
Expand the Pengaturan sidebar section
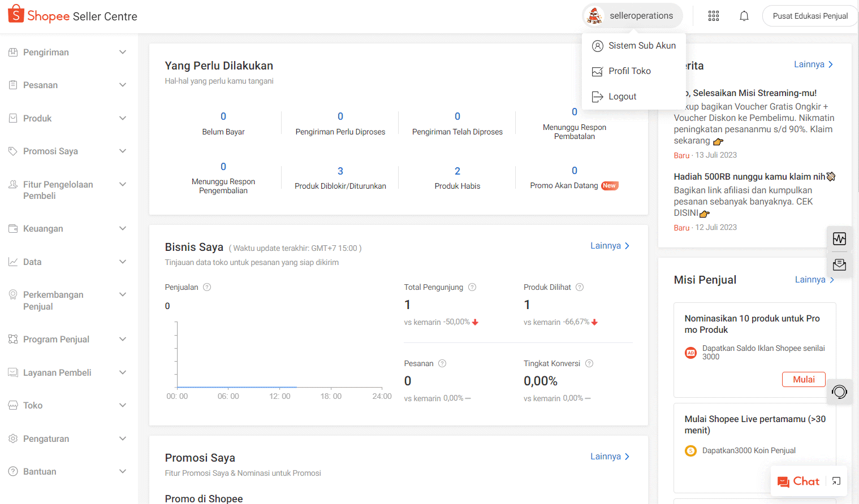68,439
